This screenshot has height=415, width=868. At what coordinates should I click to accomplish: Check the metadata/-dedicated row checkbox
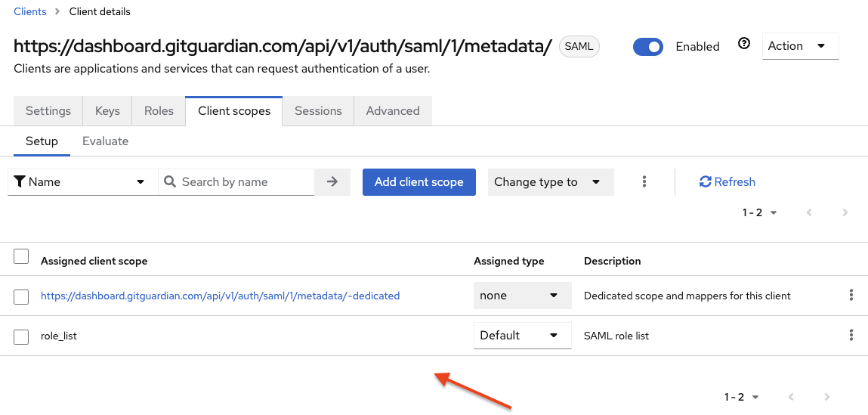coord(21,296)
